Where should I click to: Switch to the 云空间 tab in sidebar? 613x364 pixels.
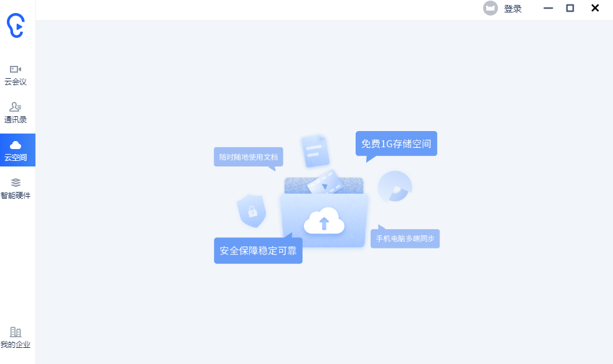point(16,150)
